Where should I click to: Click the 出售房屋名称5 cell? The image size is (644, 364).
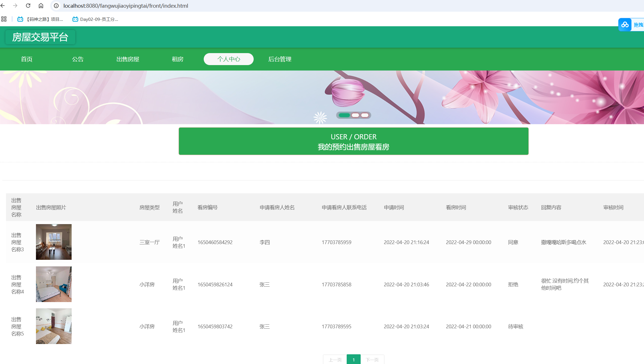tap(17, 326)
